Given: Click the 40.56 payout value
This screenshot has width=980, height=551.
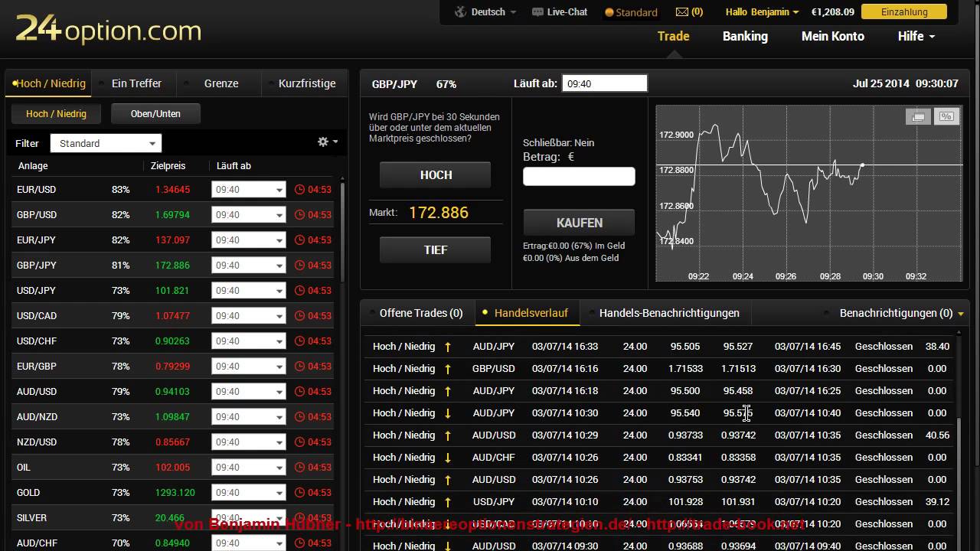Looking at the screenshot, I should tap(937, 435).
